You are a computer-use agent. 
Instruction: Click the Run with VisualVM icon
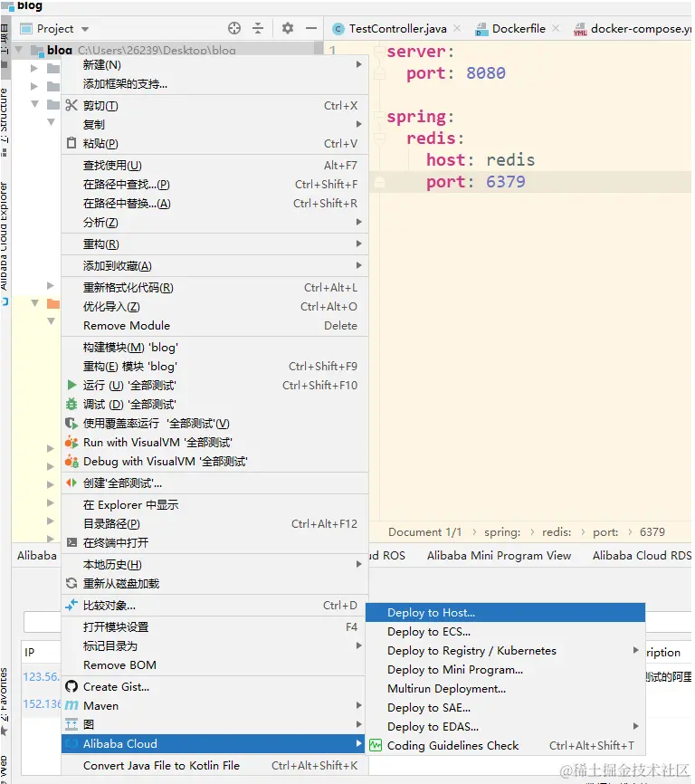click(71, 442)
